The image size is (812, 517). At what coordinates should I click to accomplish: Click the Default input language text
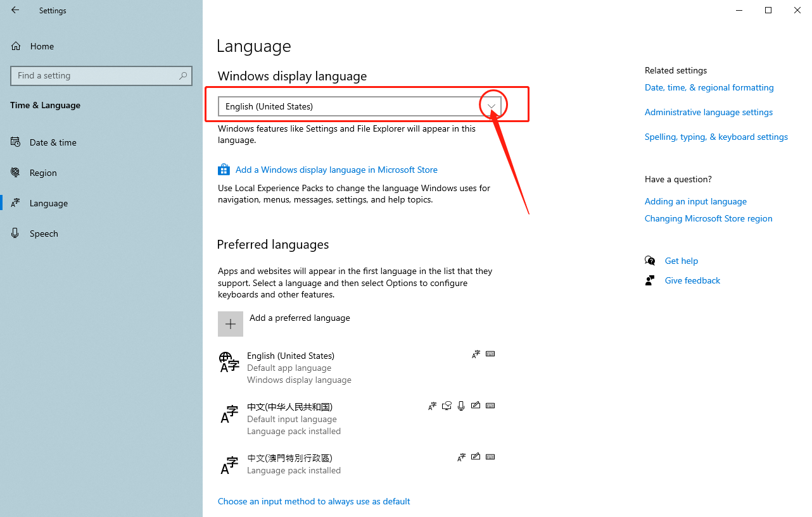point(292,419)
